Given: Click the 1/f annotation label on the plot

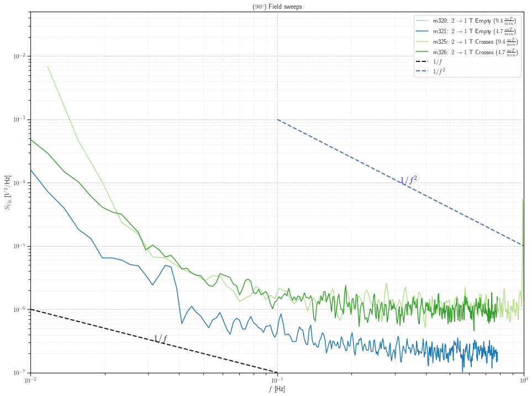Looking at the screenshot, I should (x=160, y=338).
